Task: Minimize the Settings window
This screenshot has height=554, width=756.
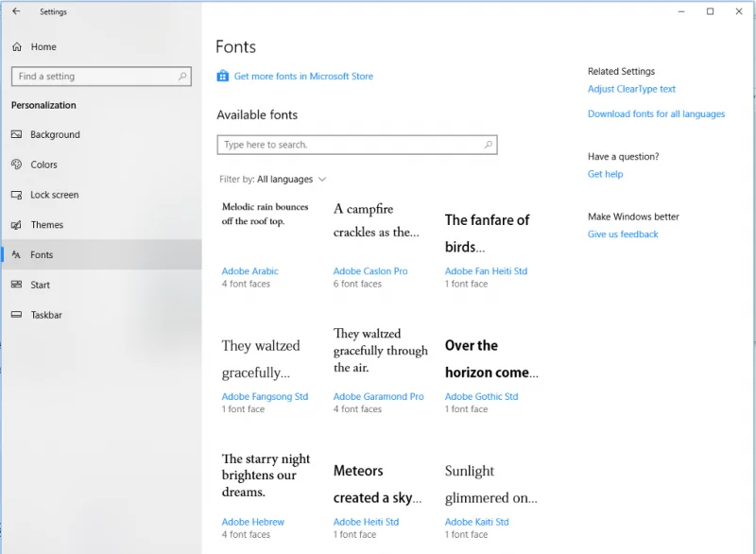Action: coord(680,11)
